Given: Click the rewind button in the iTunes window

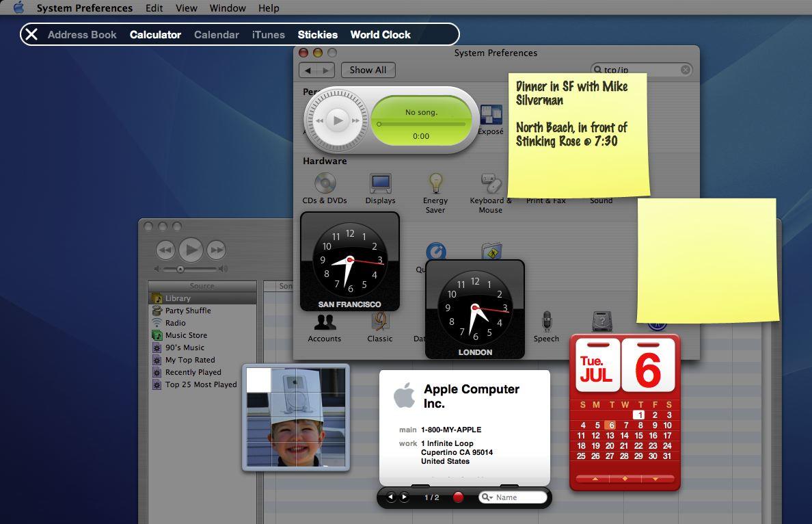Looking at the screenshot, I should click(165, 250).
